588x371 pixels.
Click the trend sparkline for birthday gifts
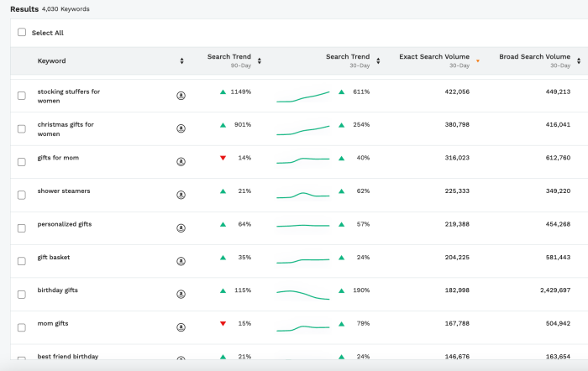[x=303, y=295]
